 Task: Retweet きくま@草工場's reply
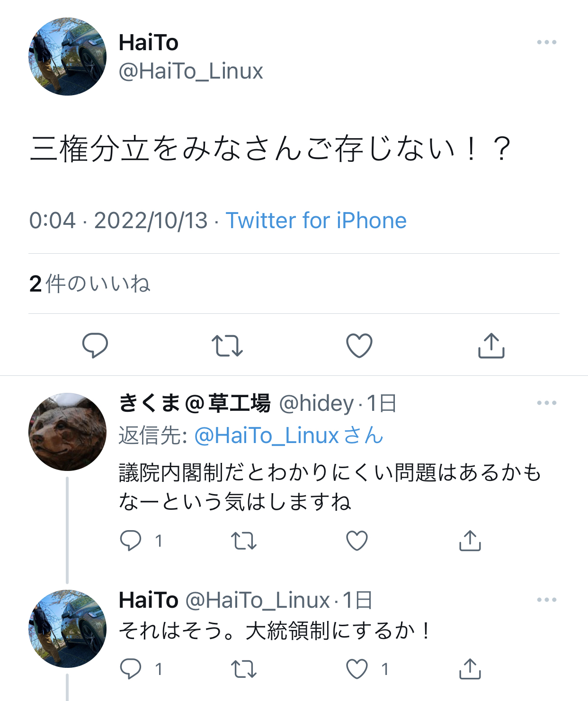[244, 541]
